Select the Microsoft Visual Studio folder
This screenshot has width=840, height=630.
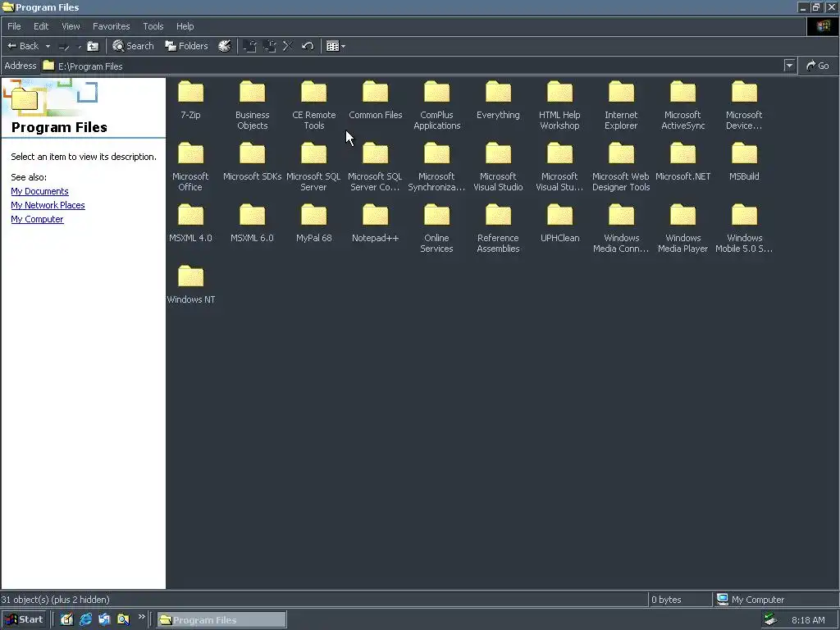(x=498, y=167)
